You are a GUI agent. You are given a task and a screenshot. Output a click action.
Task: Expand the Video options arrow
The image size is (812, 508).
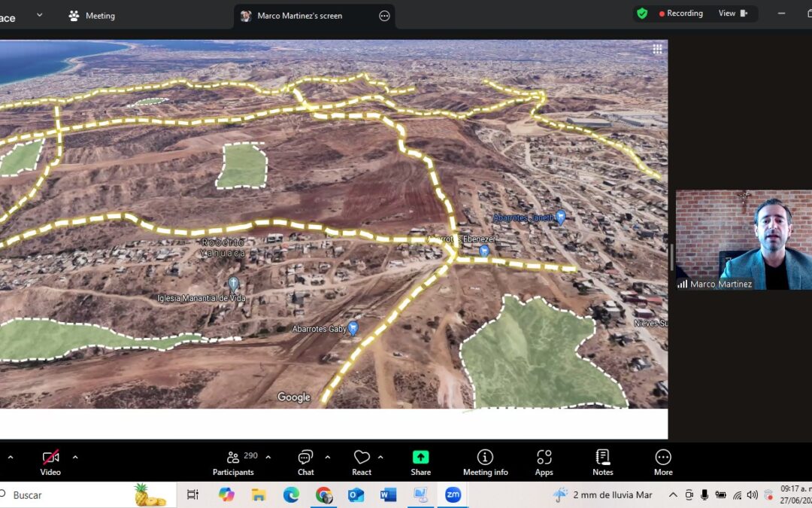[75, 457]
